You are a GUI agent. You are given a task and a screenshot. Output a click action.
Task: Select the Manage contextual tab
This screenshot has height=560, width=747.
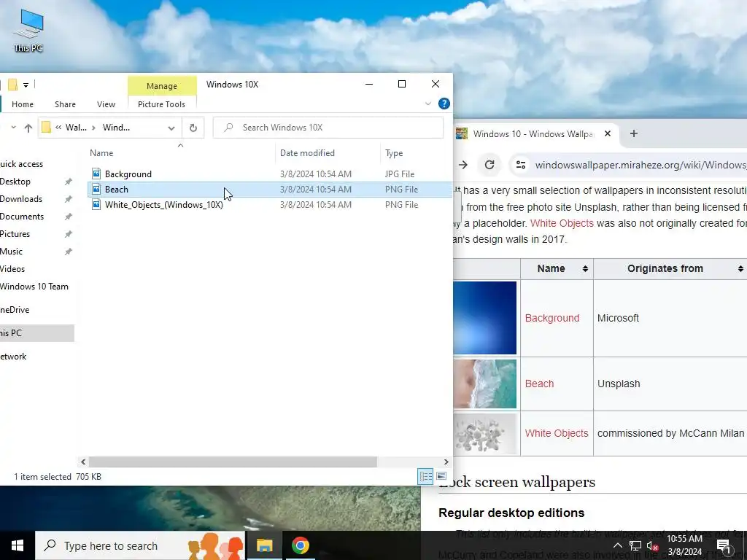162,86
